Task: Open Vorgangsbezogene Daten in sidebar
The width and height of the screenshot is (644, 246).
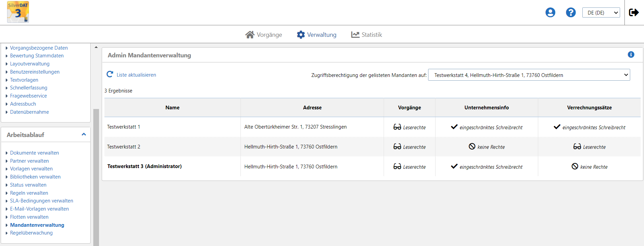Action: click(39, 48)
